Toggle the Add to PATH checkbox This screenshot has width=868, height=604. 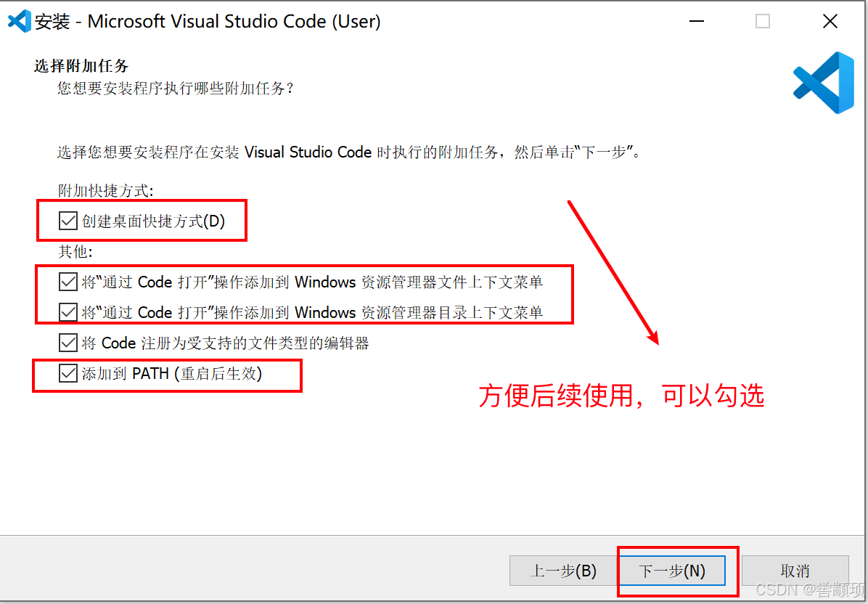click(67, 373)
